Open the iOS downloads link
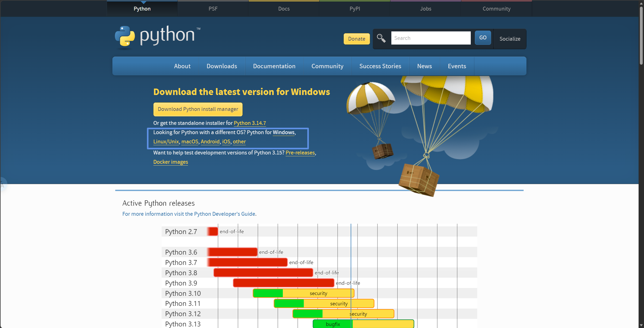This screenshot has width=644, height=328. point(226,142)
